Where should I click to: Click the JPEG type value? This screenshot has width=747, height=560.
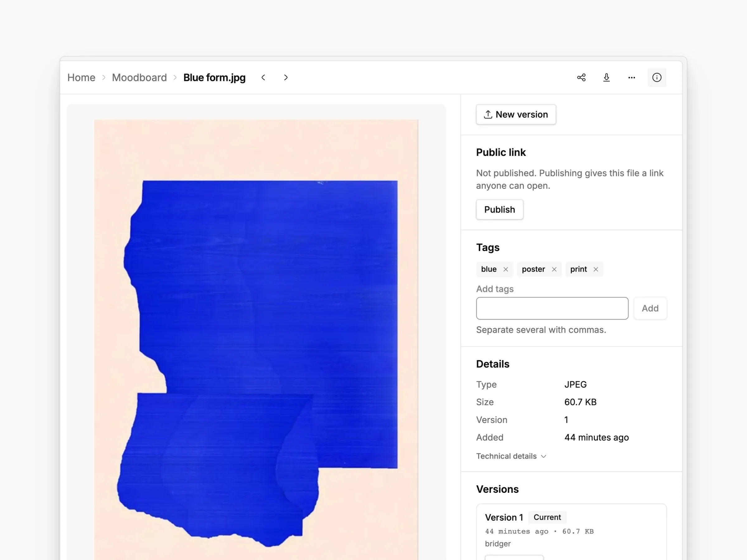(x=576, y=385)
